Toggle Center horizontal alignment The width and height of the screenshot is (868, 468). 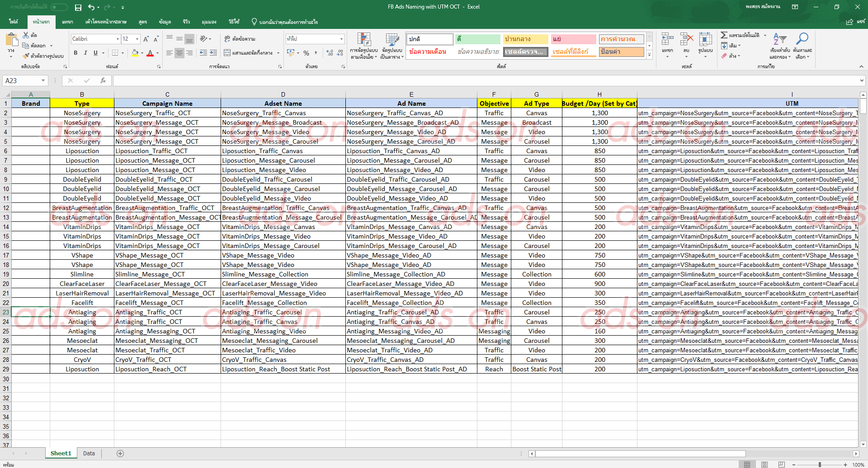point(179,53)
